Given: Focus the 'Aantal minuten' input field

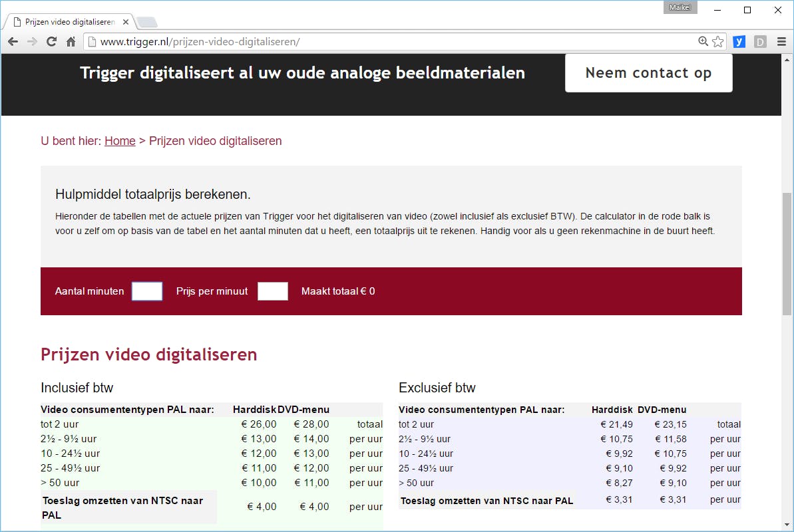Looking at the screenshot, I should tap(147, 291).
